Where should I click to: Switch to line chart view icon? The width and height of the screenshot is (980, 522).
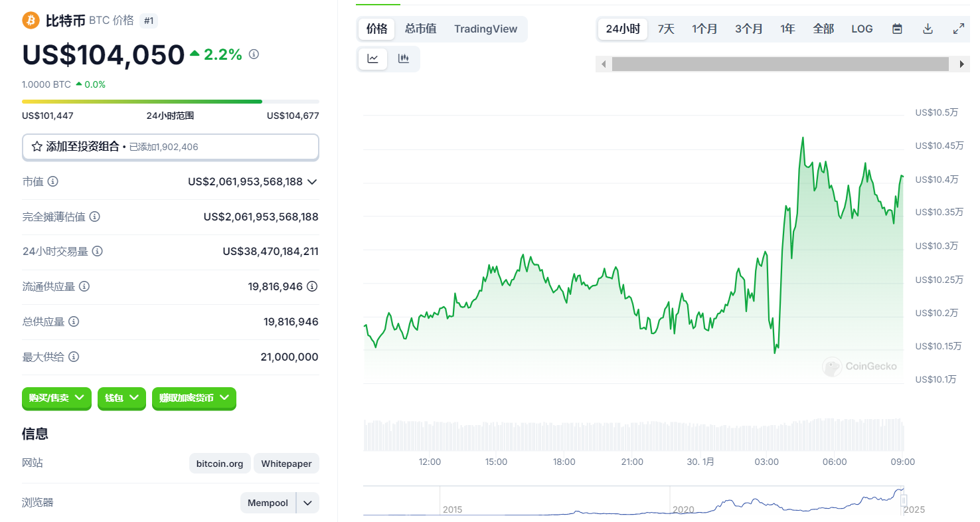click(x=373, y=58)
